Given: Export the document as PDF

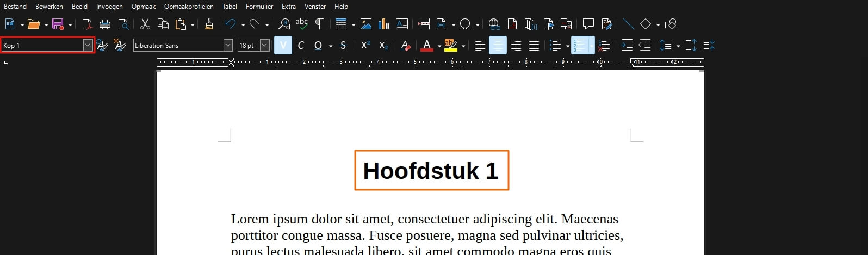Looking at the screenshot, I should click(87, 24).
